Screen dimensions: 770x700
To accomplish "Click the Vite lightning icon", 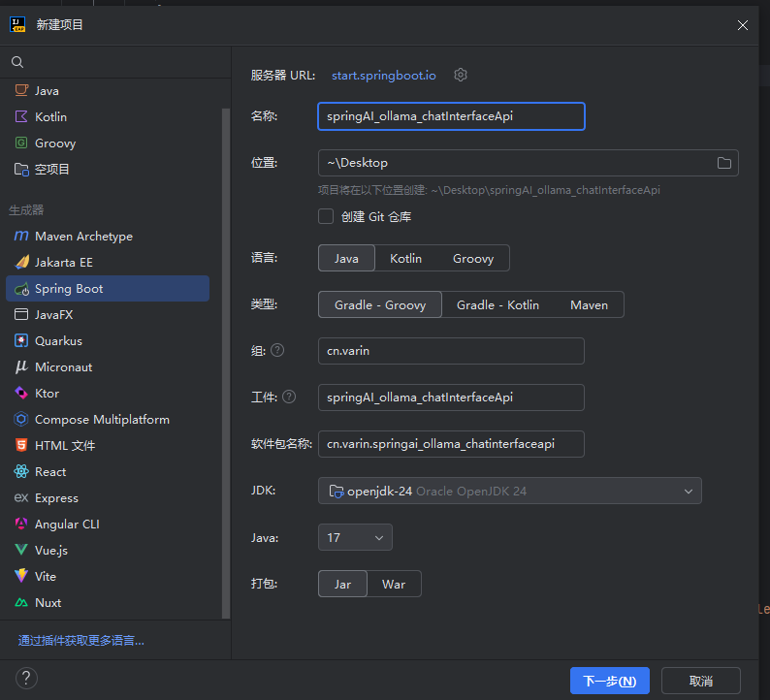I will [x=21, y=576].
